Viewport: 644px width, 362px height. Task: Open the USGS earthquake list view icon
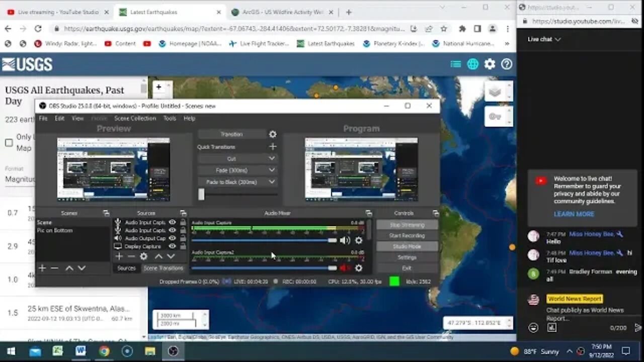click(x=456, y=64)
